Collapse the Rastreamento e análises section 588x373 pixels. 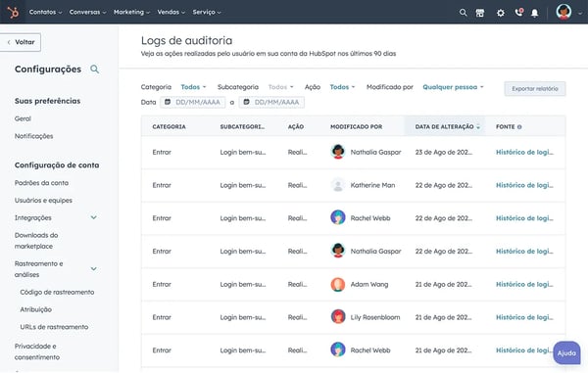coord(94,269)
